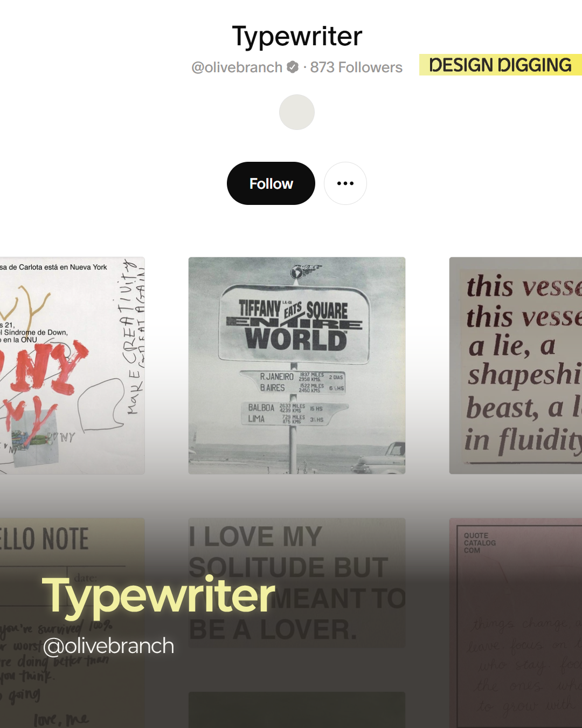Click the Follow button
Image resolution: width=582 pixels, height=728 pixels.
[271, 183]
